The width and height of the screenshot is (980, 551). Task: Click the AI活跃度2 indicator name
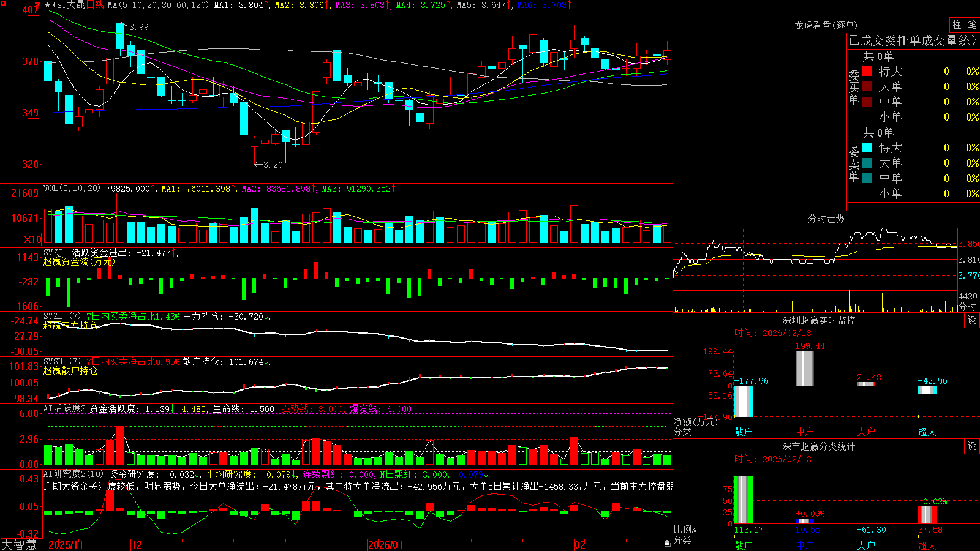pos(65,408)
